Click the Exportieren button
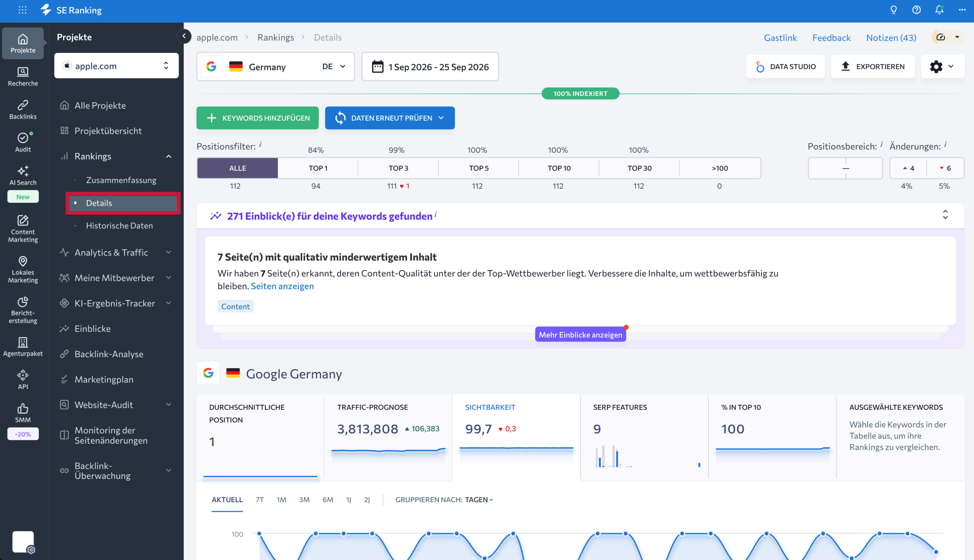 [872, 67]
